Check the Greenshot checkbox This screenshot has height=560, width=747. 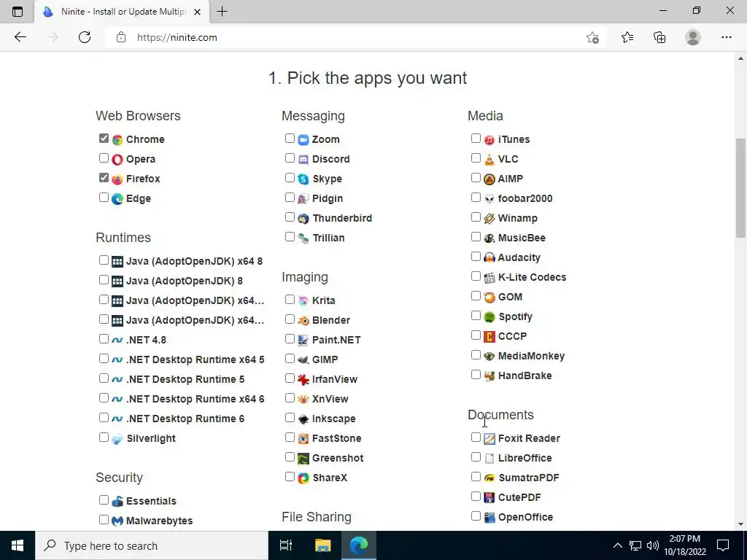pyautogui.click(x=290, y=456)
